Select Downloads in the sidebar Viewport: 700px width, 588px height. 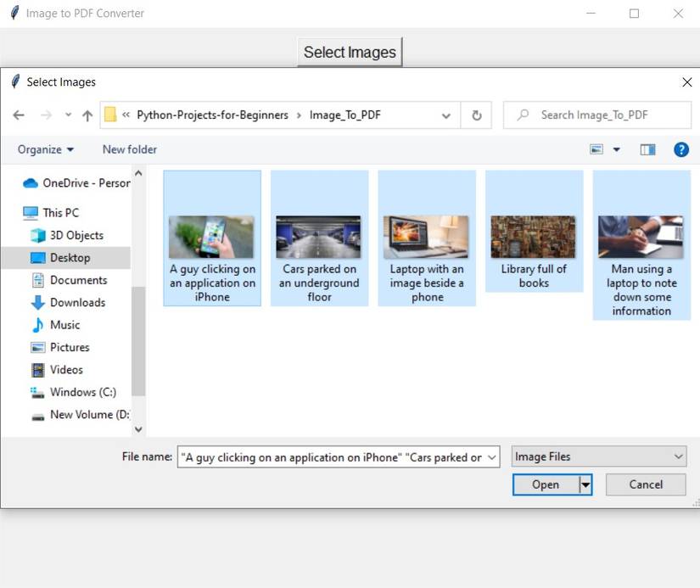click(76, 302)
